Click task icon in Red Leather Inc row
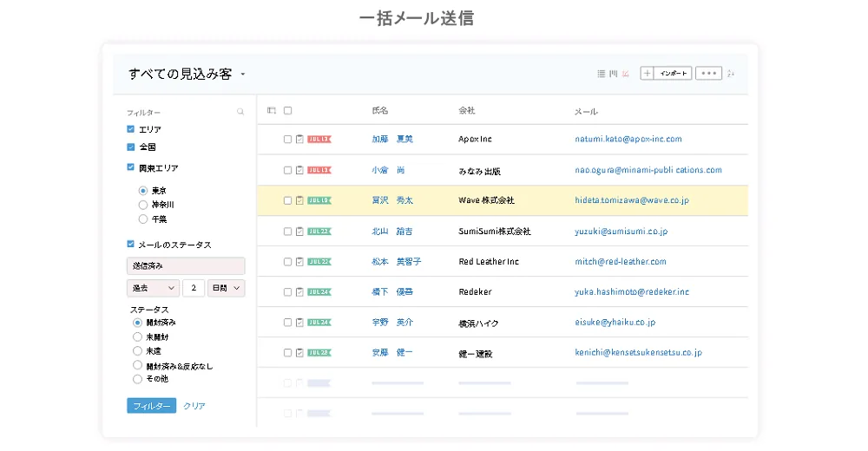This screenshot has width=868, height=451. coord(299,262)
